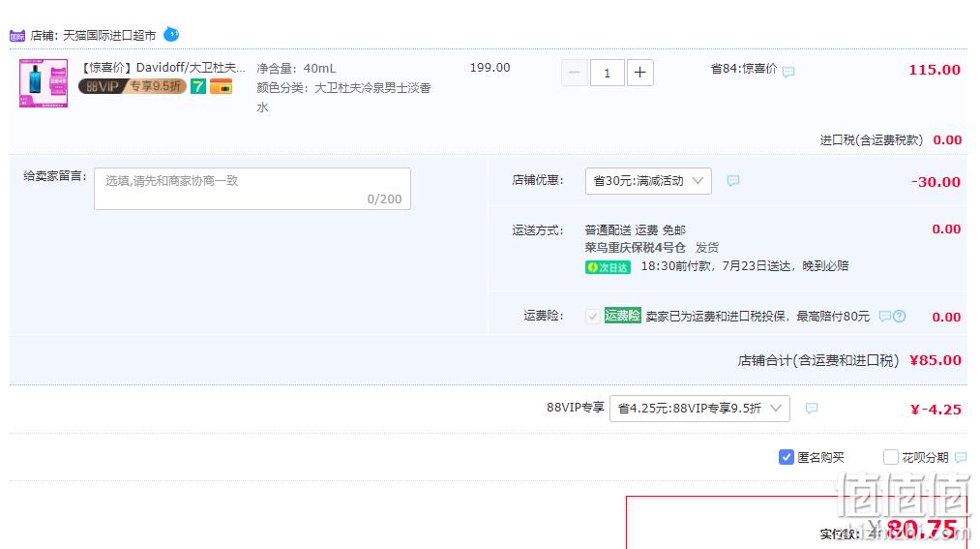
Task: Click the 115.00 item price
Action: [935, 70]
